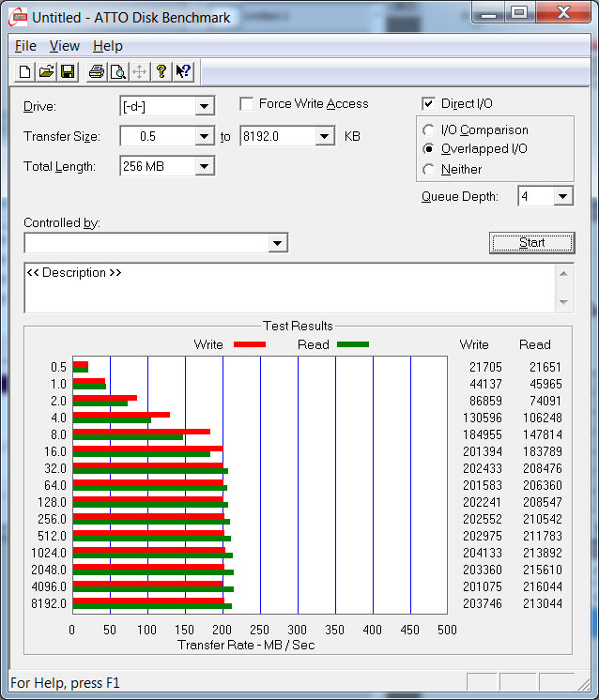Screen dimensions: 599x700
Task: Open the Help menu
Action: [108, 46]
